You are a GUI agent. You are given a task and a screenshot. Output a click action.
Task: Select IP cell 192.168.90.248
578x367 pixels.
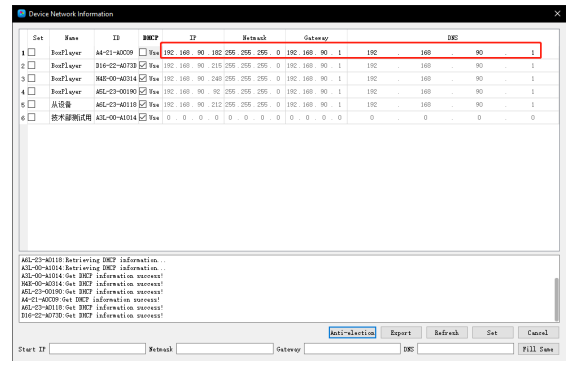193,78
